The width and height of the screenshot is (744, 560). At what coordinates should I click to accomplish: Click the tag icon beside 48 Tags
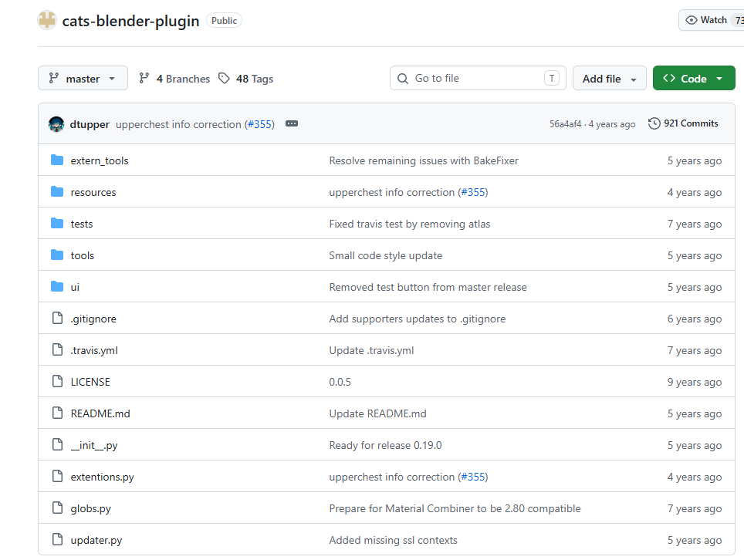click(x=224, y=78)
